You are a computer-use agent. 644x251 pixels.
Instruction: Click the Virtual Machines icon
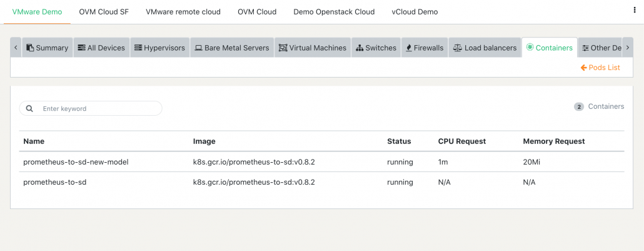coord(283,48)
